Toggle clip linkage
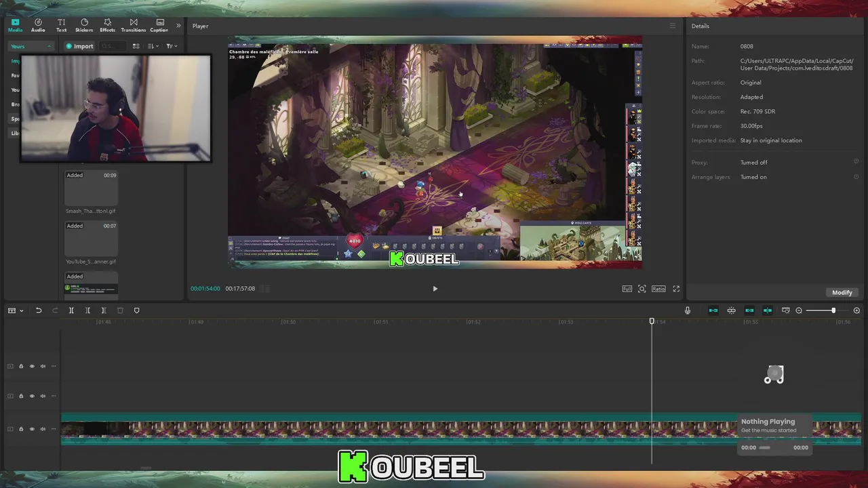868x488 pixels. [749, 310]
